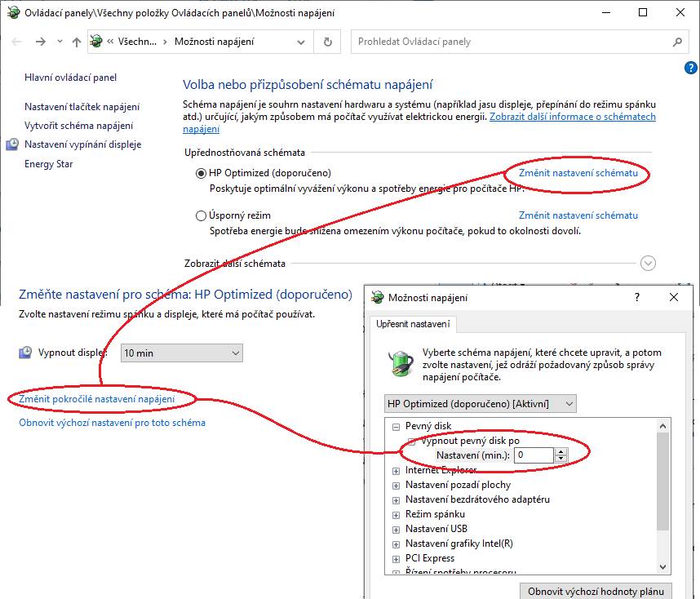Expand Zobrazit další schémata chevron
This screenshot has height=599, width=700.
tap(648, 263)
